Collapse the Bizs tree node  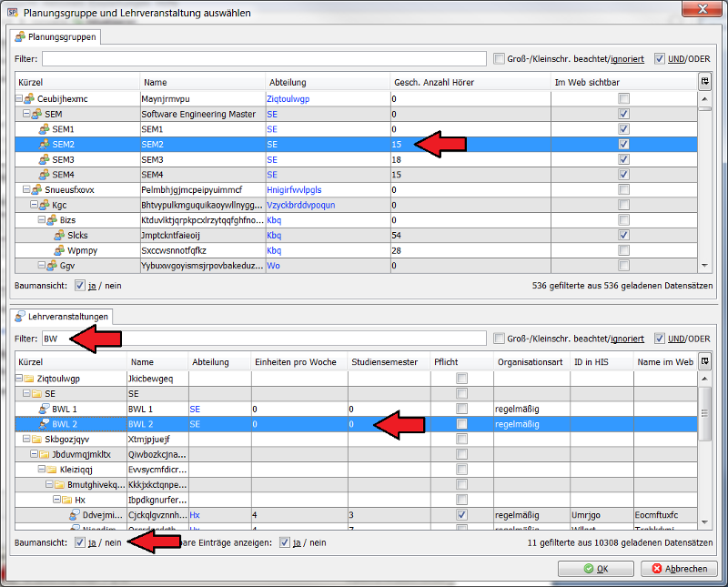coord(41,220)
